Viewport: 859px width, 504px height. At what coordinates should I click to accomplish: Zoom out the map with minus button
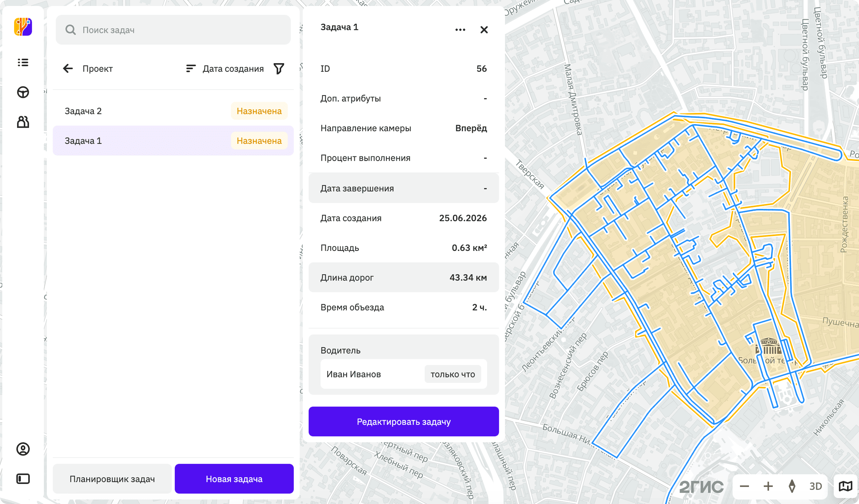744,486
